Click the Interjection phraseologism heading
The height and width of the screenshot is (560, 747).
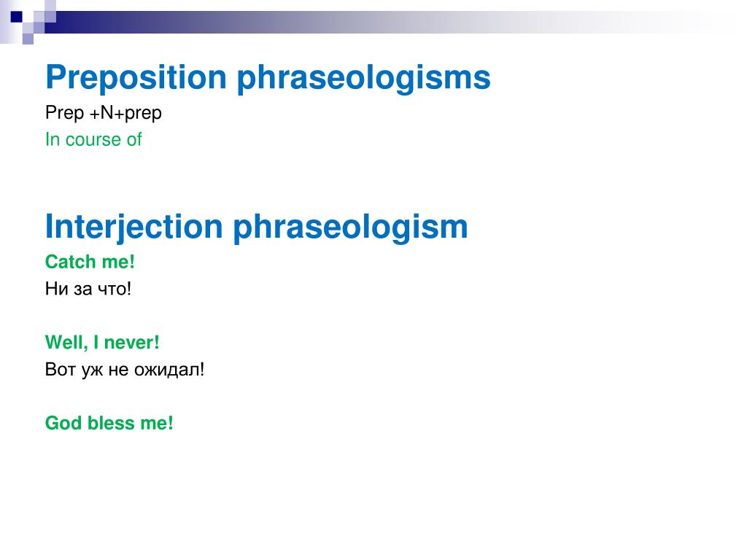pyautogui.click(x=256, y=227)
